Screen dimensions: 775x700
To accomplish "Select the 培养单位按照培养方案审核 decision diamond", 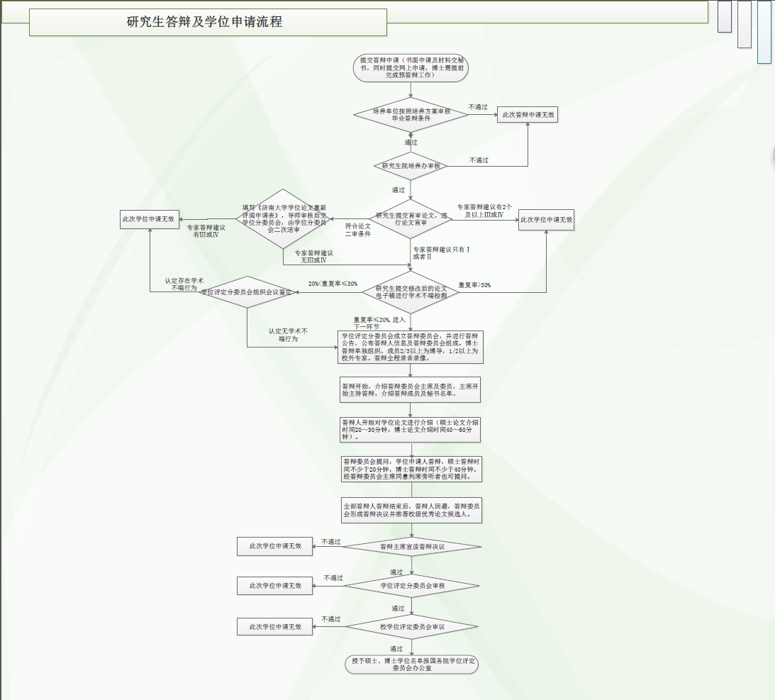I will (x=411, y=114).
